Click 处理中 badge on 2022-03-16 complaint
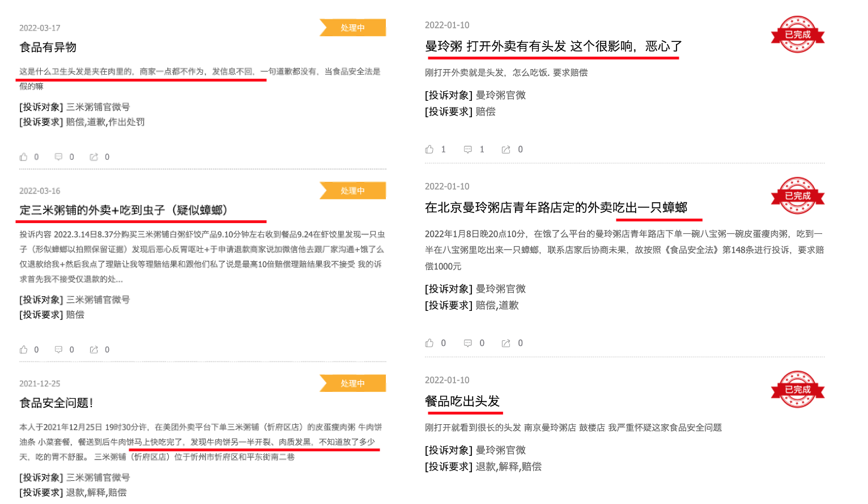Viewport: 868px width, 504px height. (353, 191)
